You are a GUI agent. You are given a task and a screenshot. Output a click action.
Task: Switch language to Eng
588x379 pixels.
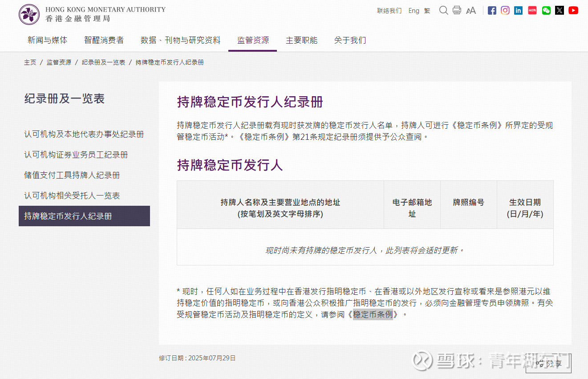pos(414,11)
